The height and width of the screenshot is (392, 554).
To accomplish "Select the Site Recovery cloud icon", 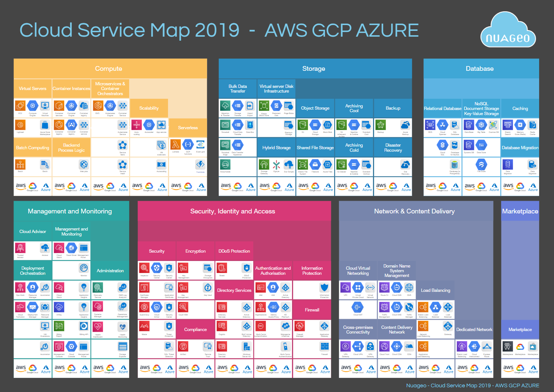I will (x=405, y=164).
